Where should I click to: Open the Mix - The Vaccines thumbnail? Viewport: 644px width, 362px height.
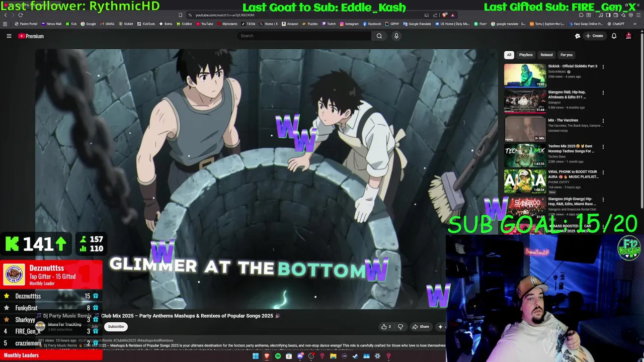click(525, 129)
